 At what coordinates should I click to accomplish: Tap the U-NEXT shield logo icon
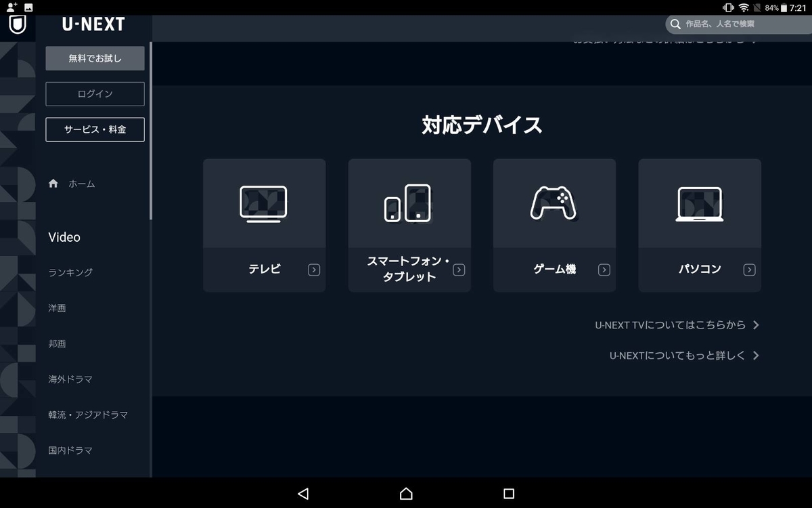pos(17,24)
